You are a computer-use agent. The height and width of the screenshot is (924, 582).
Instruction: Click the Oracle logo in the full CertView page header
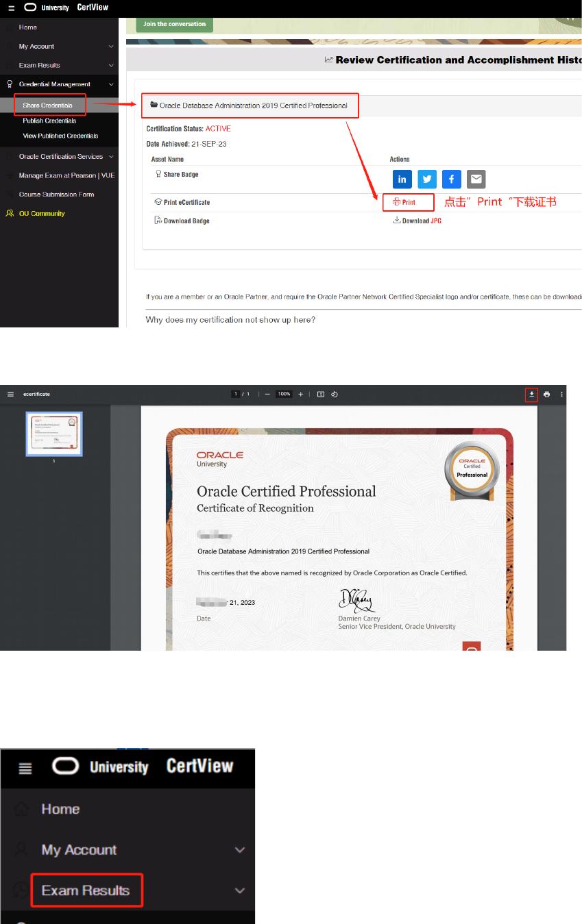click(31, 8)
